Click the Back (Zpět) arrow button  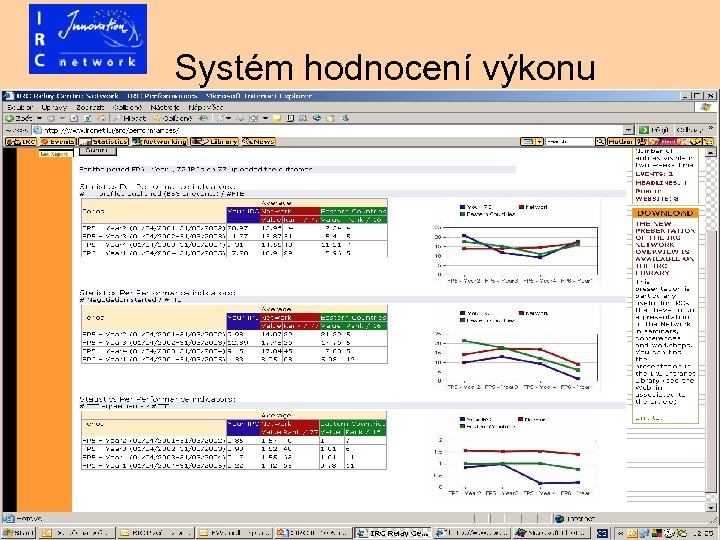pyautogui.click(x=18, y=118)
